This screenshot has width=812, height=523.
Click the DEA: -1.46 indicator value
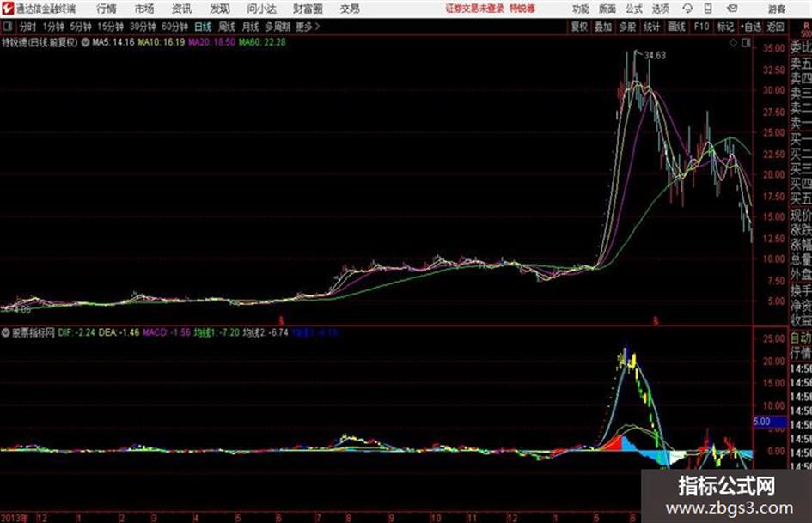[x=119, y=333]
